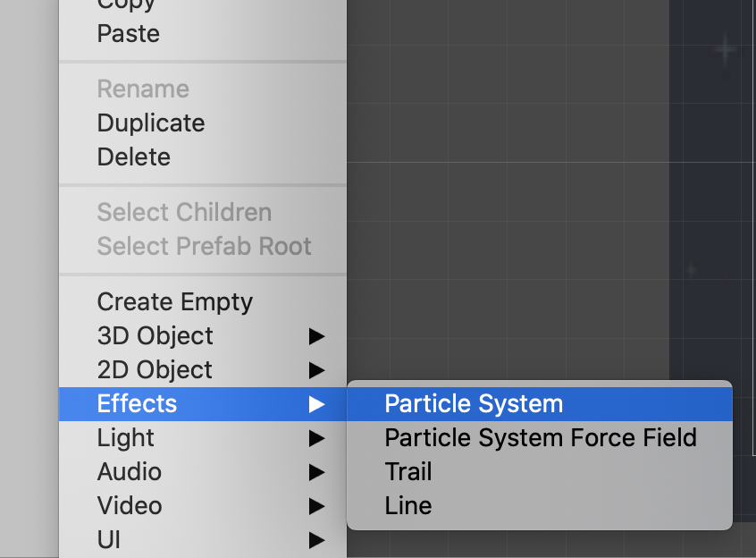
Task: Select Paste in the context menu
Action: (129, 34)
